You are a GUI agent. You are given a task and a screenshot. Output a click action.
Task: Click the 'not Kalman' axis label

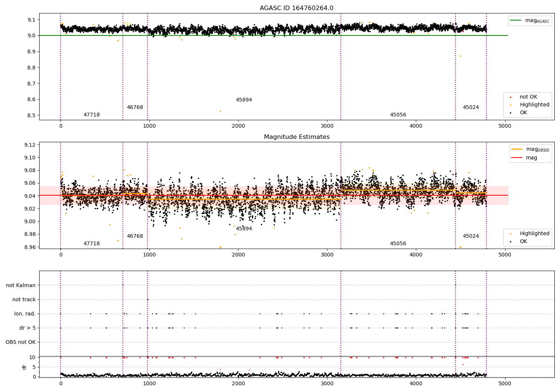pyautogui.click(x=21, y=286)
